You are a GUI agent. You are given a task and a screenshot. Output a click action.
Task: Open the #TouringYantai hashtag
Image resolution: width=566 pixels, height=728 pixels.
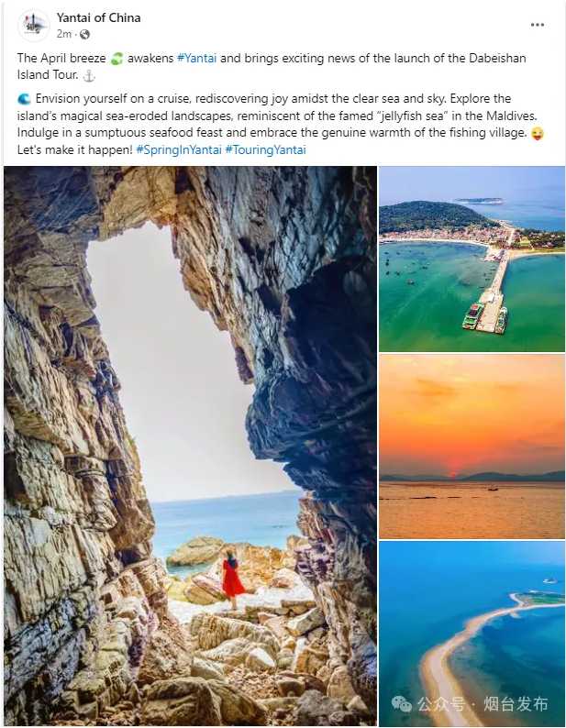[x=265, y=150]
